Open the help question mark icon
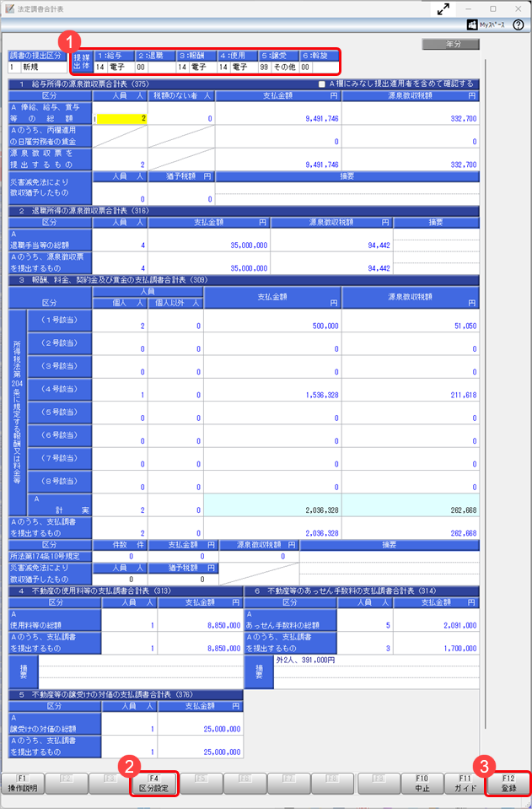This screenshot has height=809, width=532. coord(519,24)
